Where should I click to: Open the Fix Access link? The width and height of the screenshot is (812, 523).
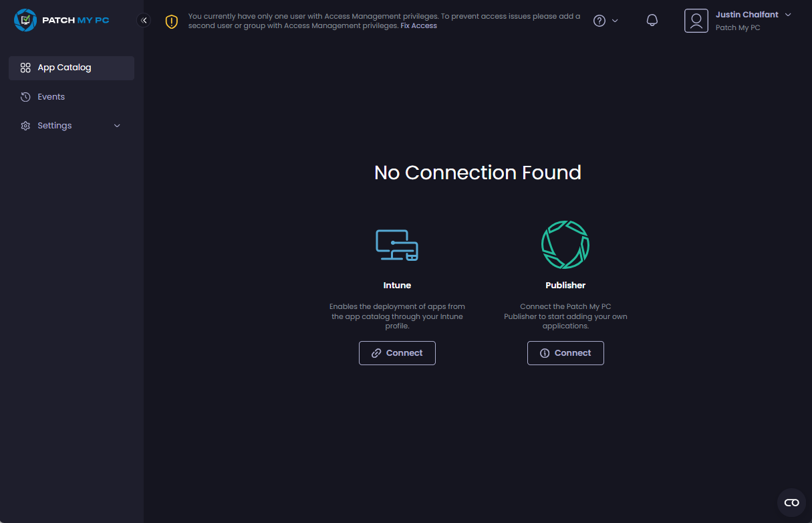coord(418,25)
